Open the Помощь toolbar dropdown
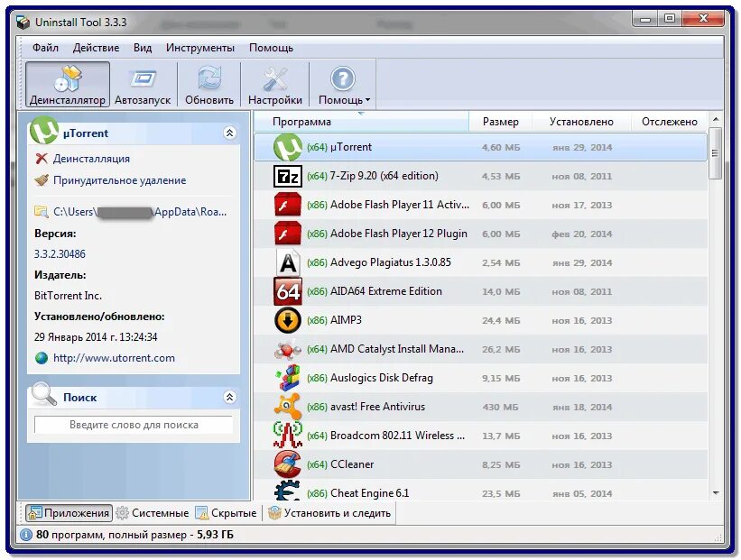The width and height of the screenshot is (741, 560). [x=344, y=84]
